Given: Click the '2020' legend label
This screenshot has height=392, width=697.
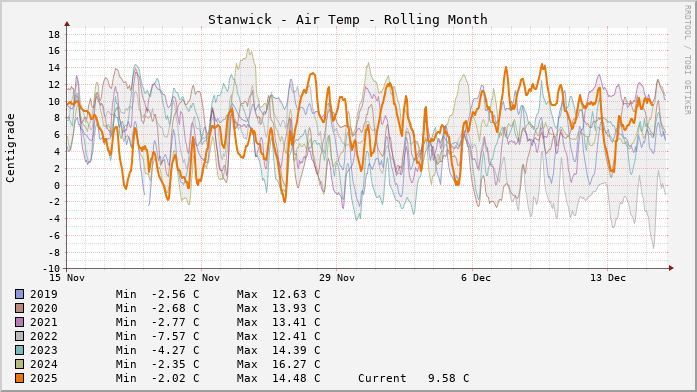Looking at the screenshot, I should (x=44, y=308).
